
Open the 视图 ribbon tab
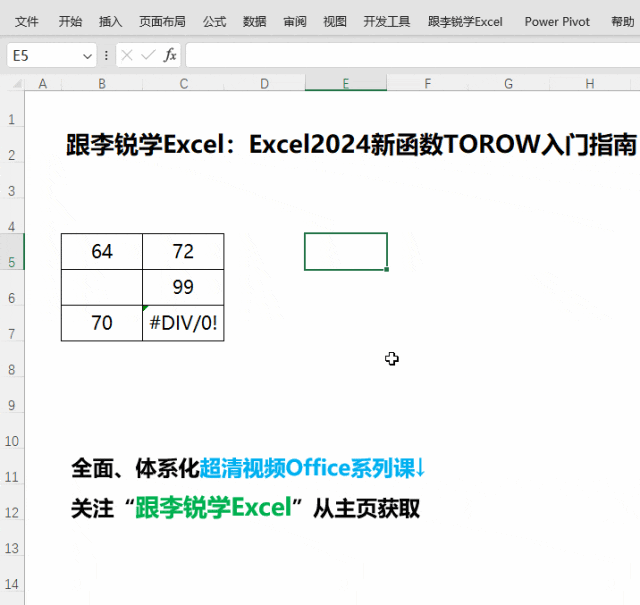335,22
